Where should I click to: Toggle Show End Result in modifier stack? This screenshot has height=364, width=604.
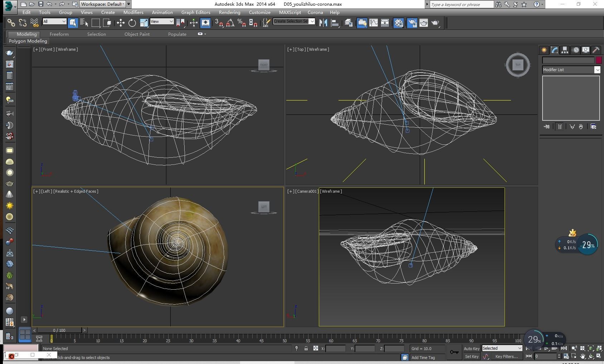[560, 127]
